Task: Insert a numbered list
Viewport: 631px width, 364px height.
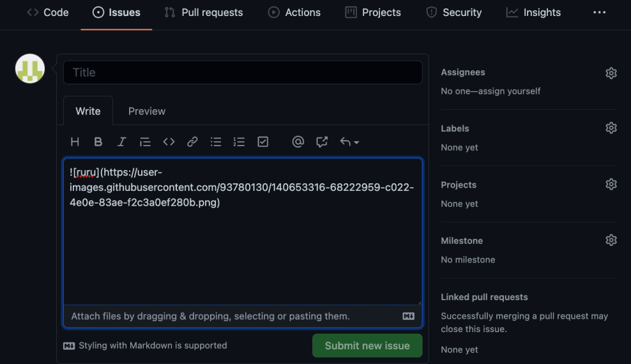Action: click(x=239, y=142)
